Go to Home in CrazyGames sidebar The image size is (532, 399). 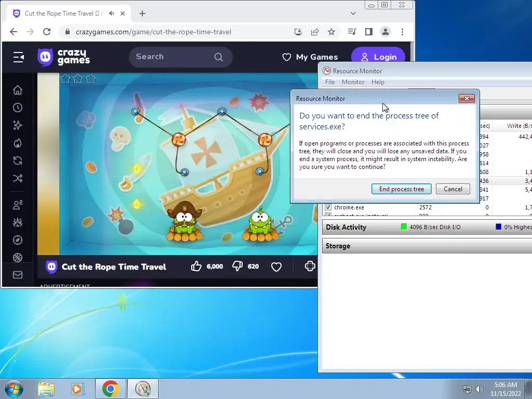point(18,90)
